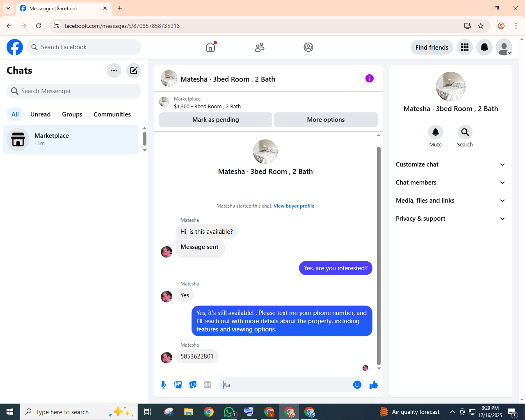The width and height of the screenshot is (525, 420).
Task: Send a thumbs up like
Action: (x=374, y=385)
